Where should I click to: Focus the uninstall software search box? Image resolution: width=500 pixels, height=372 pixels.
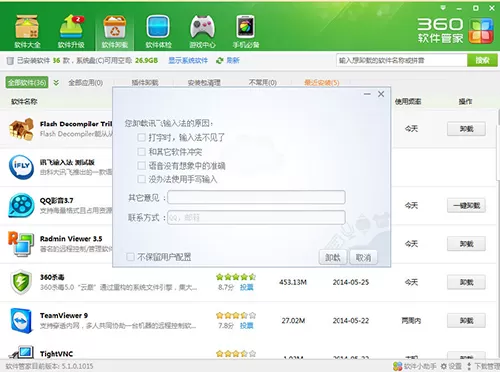tap(402, 60)
